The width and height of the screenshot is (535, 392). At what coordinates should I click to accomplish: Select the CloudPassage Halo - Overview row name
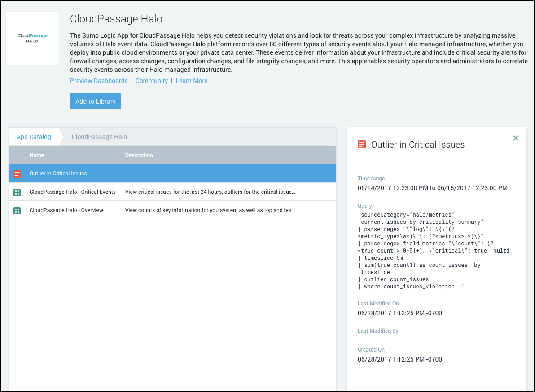pyautogui.click(x=66, y=210)
